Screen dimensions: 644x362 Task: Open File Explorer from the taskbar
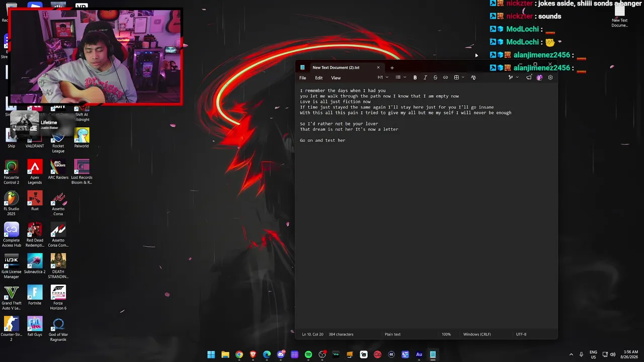225,354
